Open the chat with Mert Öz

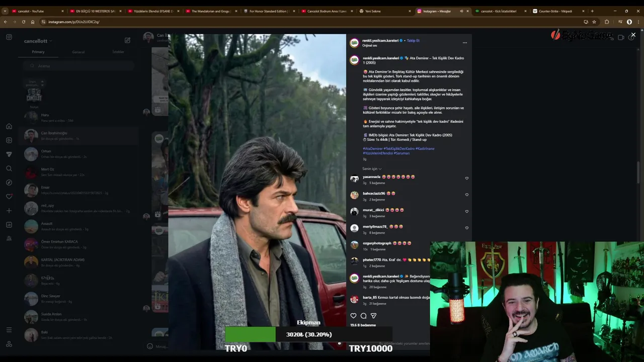[78, 171]
